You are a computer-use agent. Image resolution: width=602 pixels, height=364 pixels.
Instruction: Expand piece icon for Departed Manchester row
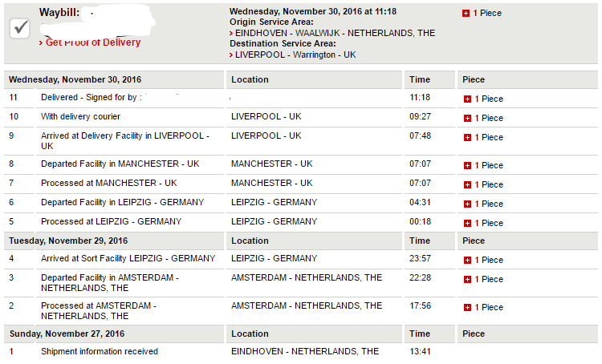467,165
